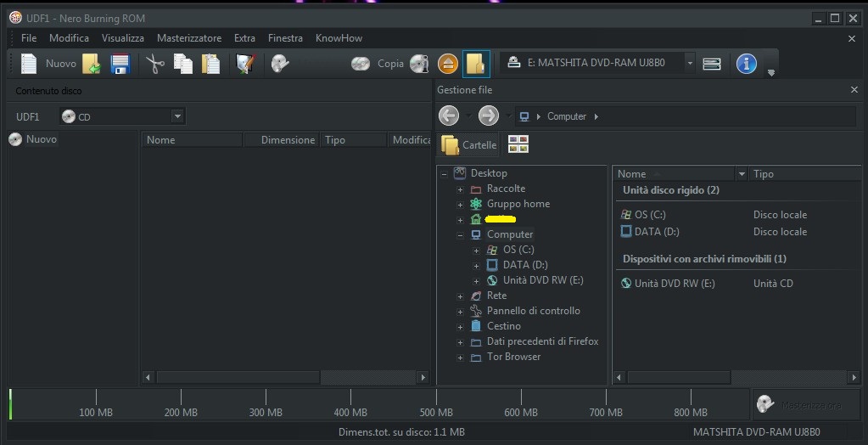Click the Nuovo toolbar label
The width and height of the screenshot is (868, 445).
tap(61, 64)
